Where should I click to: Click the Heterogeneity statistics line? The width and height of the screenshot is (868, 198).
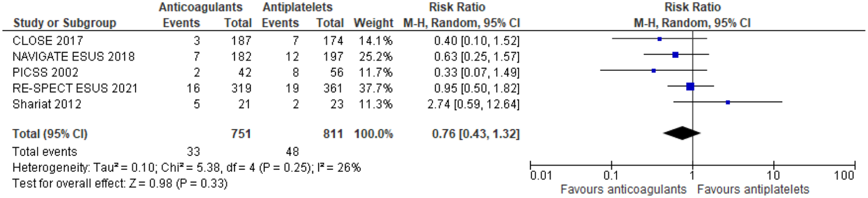point(187,168)
